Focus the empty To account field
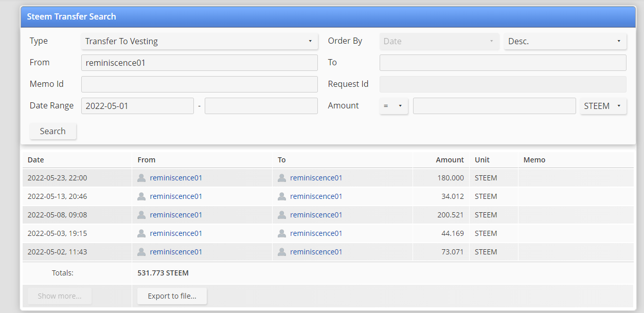Image resolution: width=644 pixels, height=313 pixels. tap(503, 63)
